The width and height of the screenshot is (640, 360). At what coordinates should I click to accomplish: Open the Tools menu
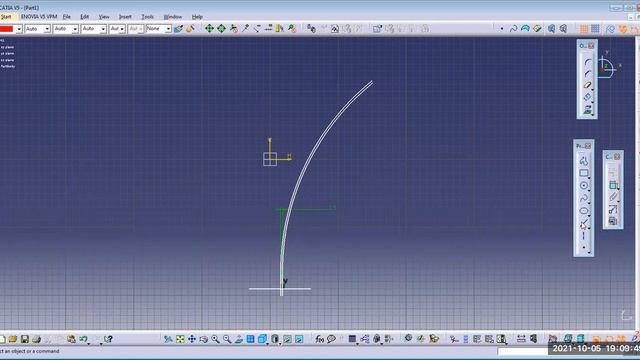click(147, 17)
